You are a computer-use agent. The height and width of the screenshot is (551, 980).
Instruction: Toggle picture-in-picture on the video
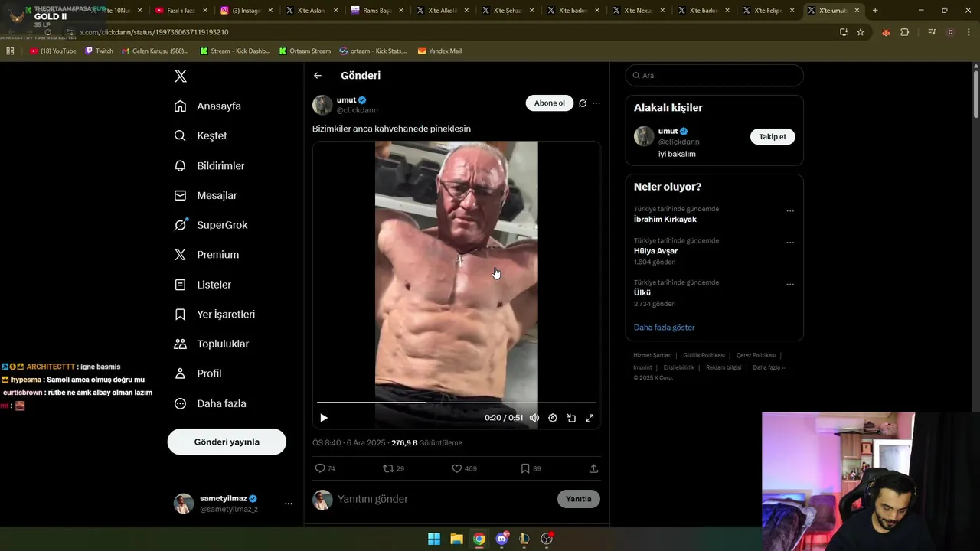pos(571,418)
